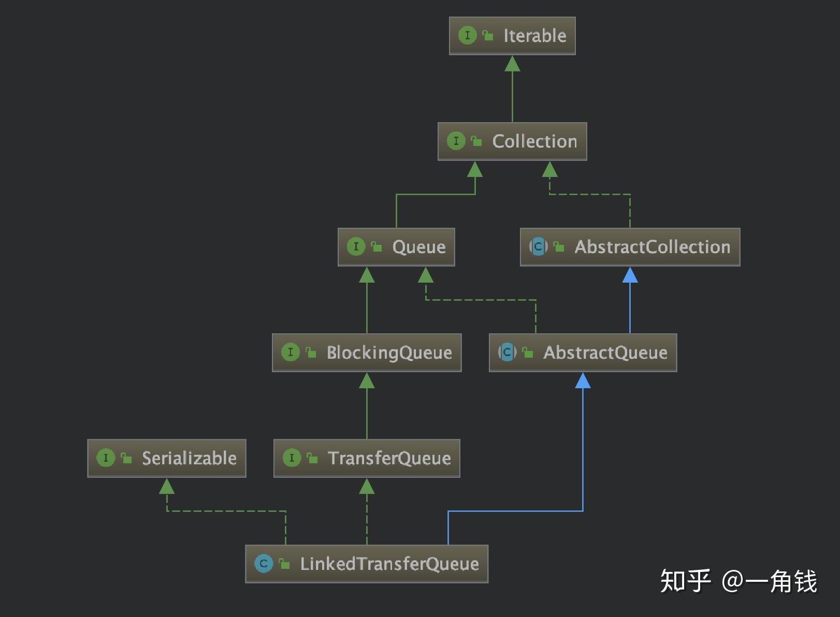Select the LinkedTransferQueue node
This screenshot has height=617, width=840.
click(367, 563)
